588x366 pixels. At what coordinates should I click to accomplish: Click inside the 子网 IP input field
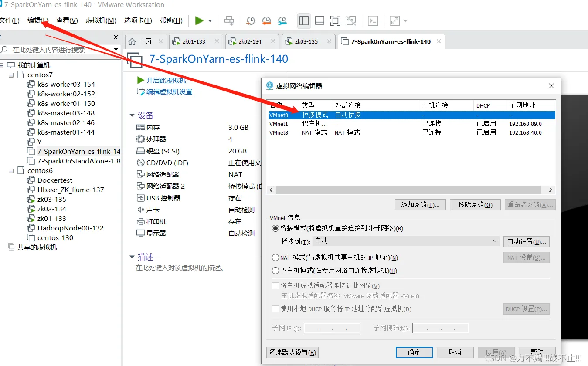pos(331,328)
